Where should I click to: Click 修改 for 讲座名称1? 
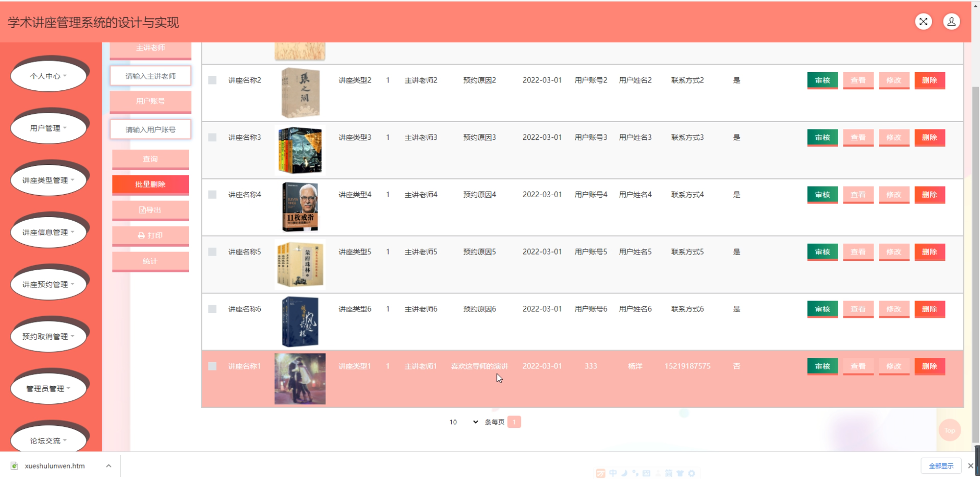point(894,366)
